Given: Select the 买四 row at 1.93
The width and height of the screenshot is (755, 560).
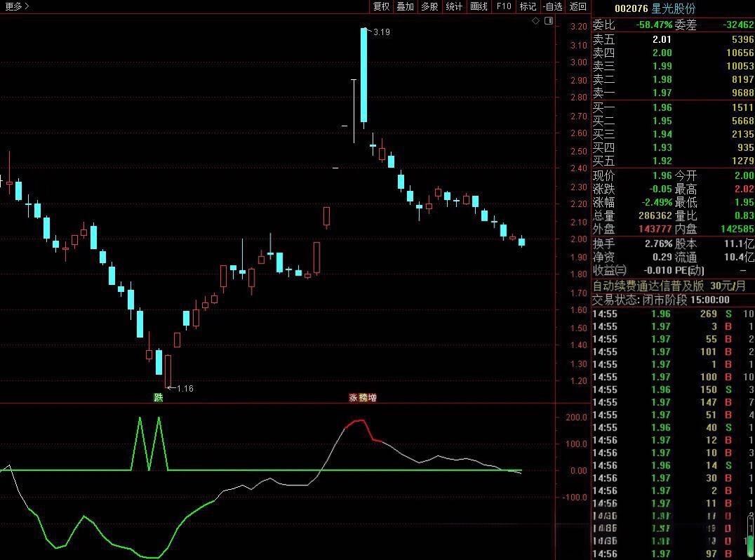Looking at the screenshot, I should [x=673, y=148].
